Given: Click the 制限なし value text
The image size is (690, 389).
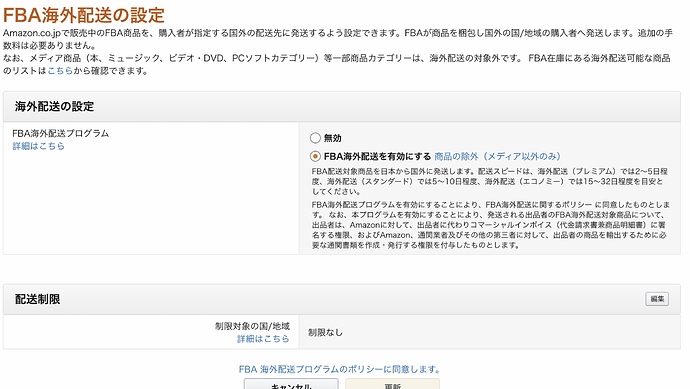Looking at the screenshot, I should point(325,333).
